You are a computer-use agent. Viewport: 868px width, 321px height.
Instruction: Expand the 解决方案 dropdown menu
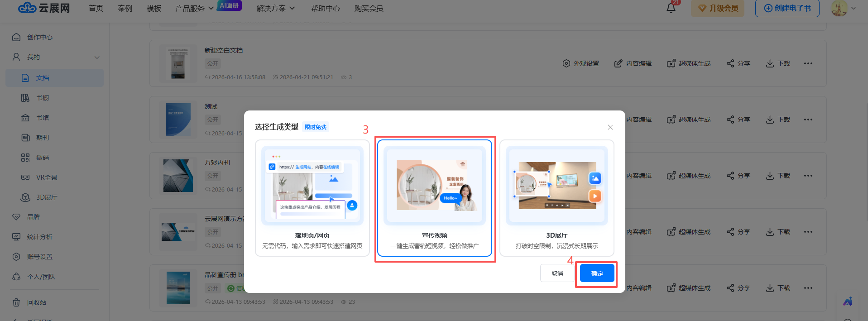tap(275, 9)
